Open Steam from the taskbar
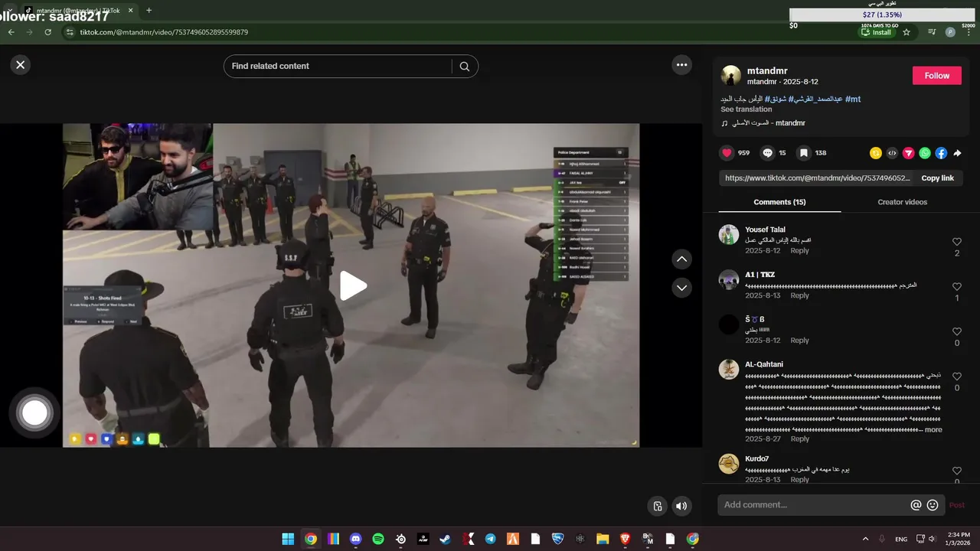Screen dimensions: 980x551 (445, 539)
